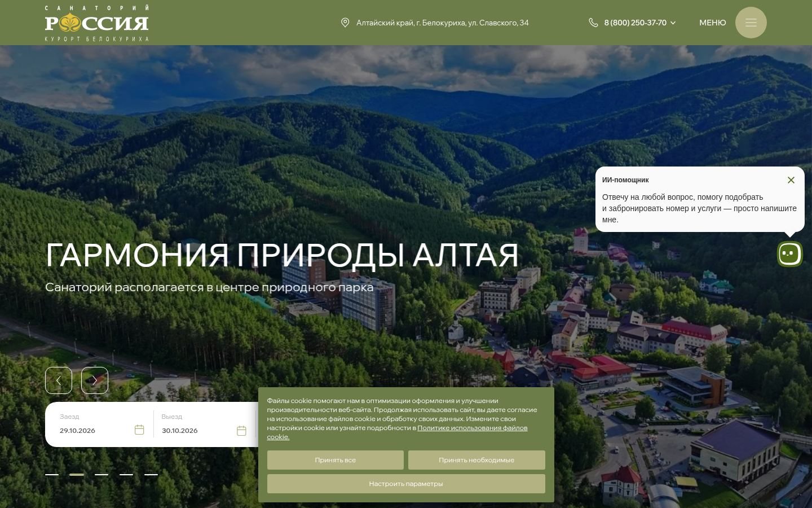Click the Принять необходимые button
Screen dimensions: 812x508
[476, 460]
